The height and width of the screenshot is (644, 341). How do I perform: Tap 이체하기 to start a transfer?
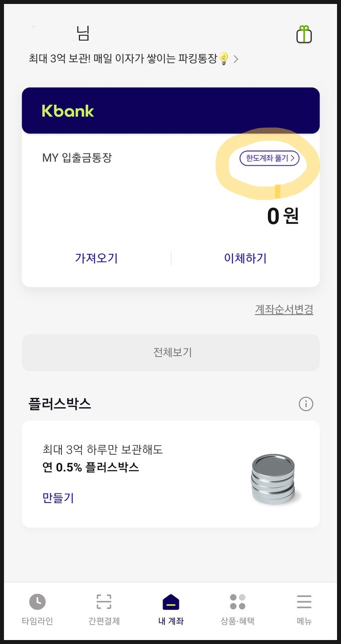[x=245, y=257]
